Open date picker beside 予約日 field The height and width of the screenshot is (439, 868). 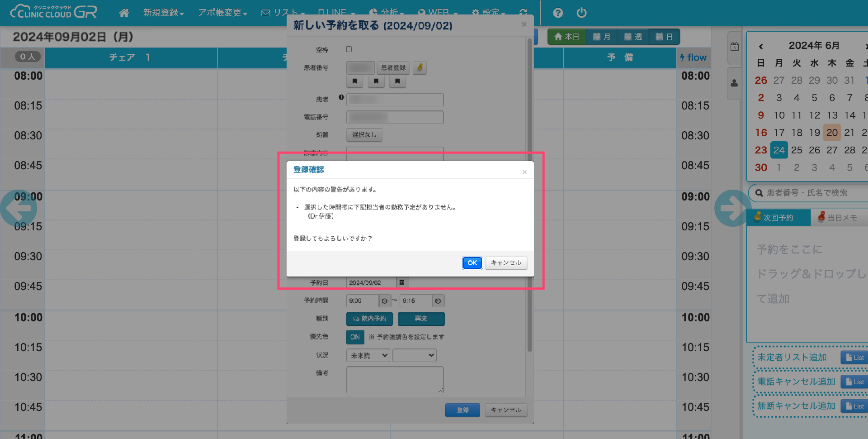point(402,282)
